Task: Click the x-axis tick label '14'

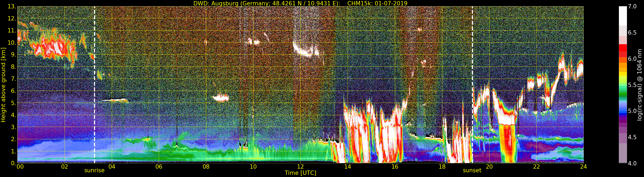Action: coord(347,166)
